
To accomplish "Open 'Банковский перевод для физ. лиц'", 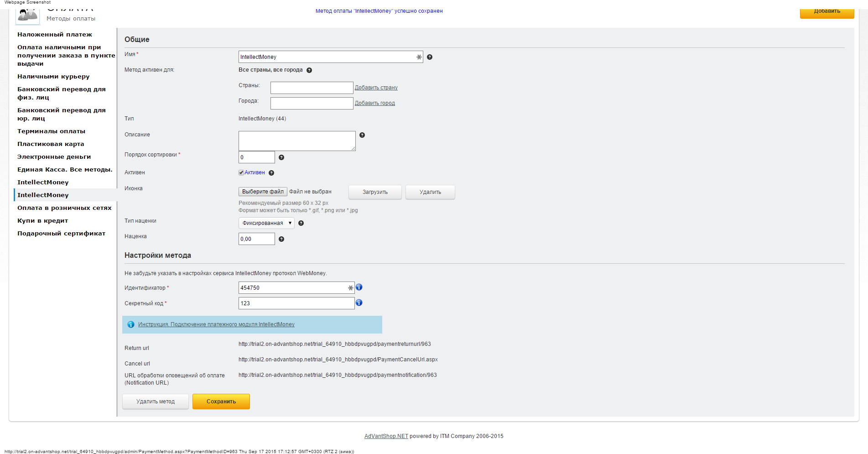I will point(62,94).
